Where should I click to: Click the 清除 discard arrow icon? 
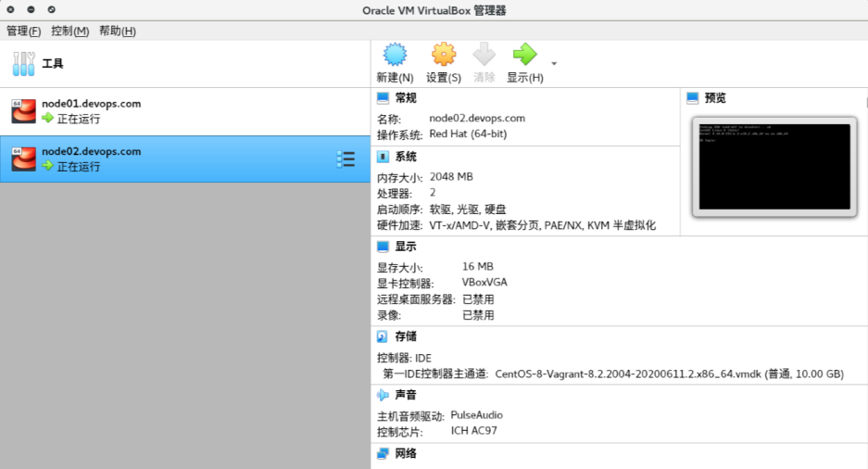click(x=484, y=55)
